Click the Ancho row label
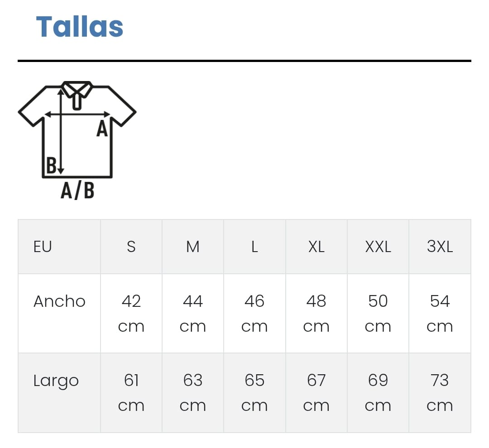Screen dimensions: 489x448 [59, 301]
